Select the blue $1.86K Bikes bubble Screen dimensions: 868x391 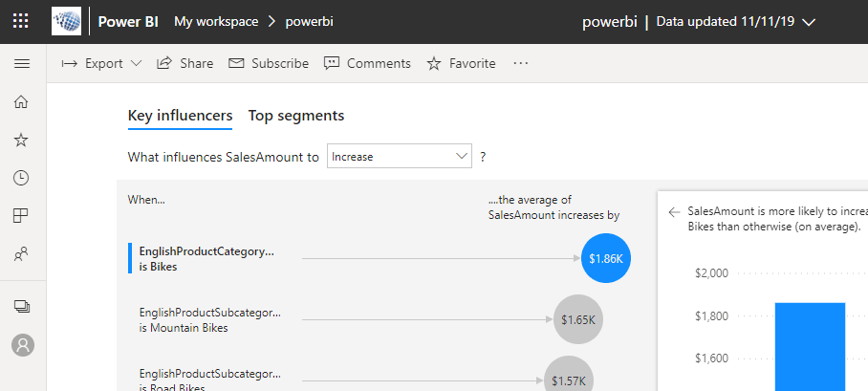coord(605,258)
